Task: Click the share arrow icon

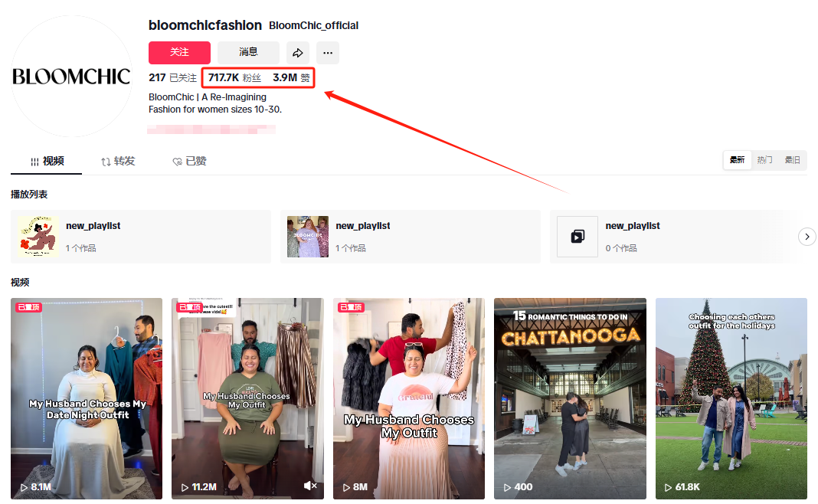Action: pos(298,53)
